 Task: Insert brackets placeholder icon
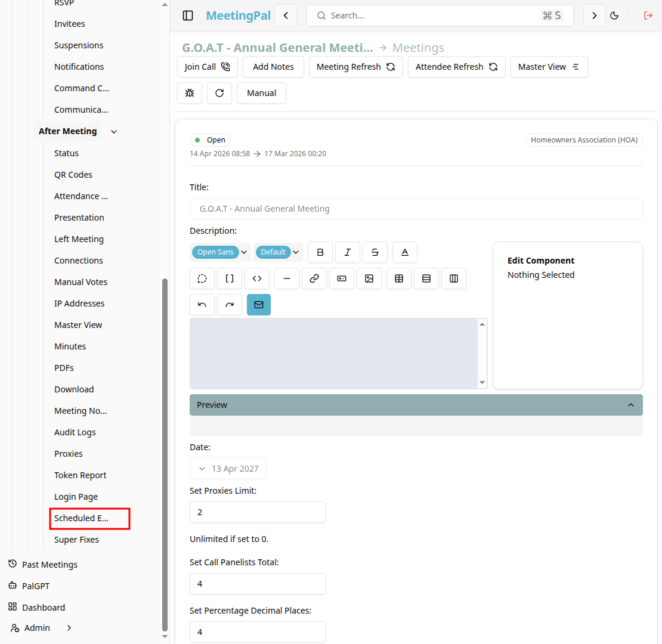point(230,278)
